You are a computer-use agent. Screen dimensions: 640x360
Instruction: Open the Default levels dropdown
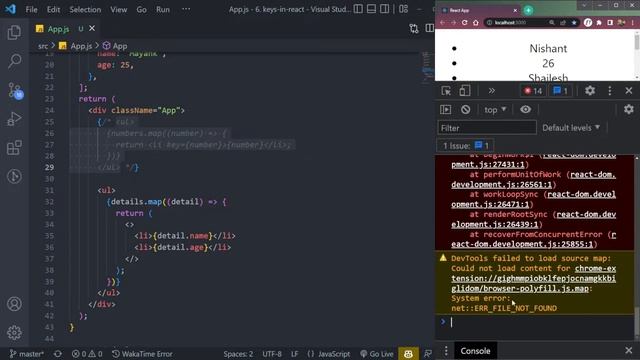[x=571, y=128]
